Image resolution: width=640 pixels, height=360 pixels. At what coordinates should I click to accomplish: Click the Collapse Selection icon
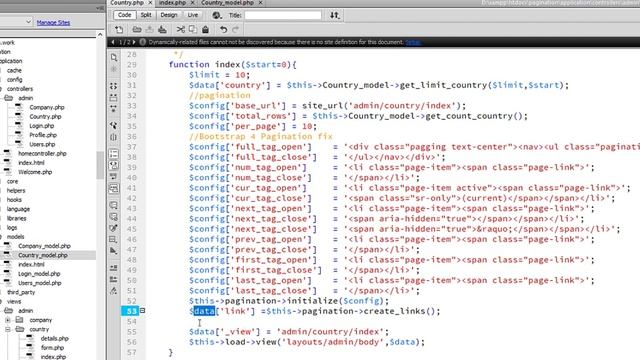113,97
